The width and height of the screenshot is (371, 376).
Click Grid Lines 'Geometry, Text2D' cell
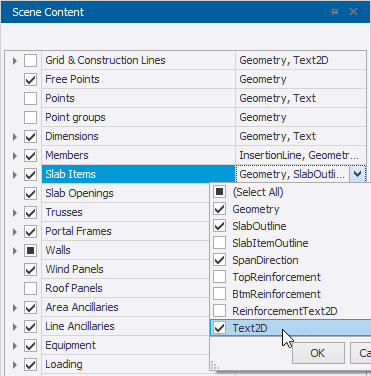click(301, 60)
